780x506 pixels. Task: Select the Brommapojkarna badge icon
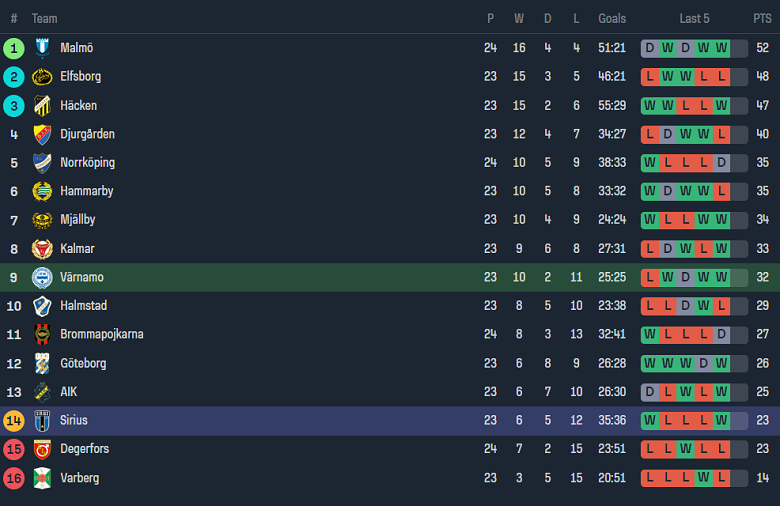point(42,334)
